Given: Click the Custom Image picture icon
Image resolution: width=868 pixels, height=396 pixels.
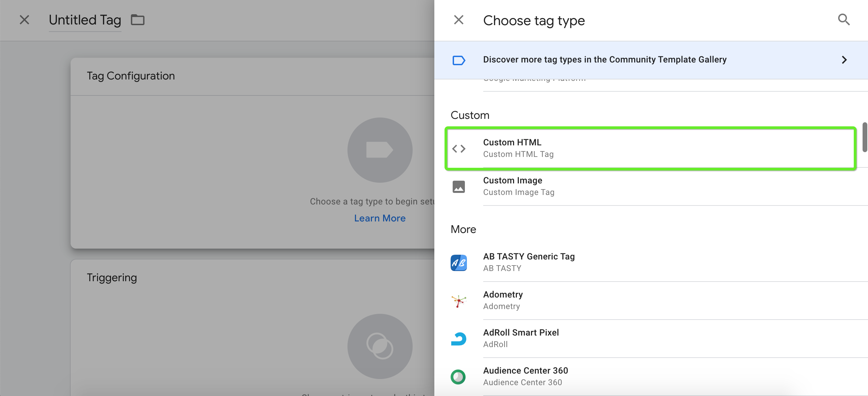Looking at the screenshot, I should 459,186.
